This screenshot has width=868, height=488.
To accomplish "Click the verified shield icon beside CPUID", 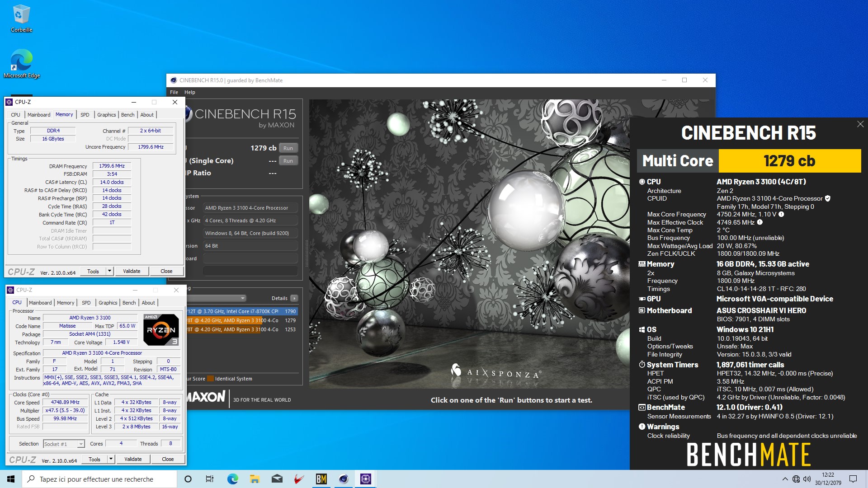I will [x=828, y=198].
